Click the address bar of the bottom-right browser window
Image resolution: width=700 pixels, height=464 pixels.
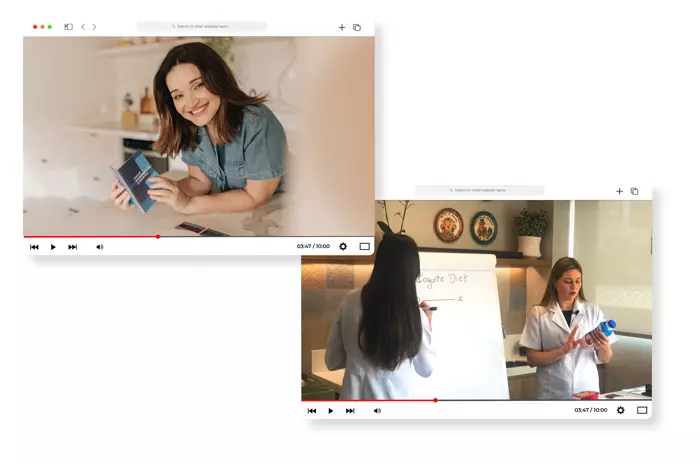point(479,190)
